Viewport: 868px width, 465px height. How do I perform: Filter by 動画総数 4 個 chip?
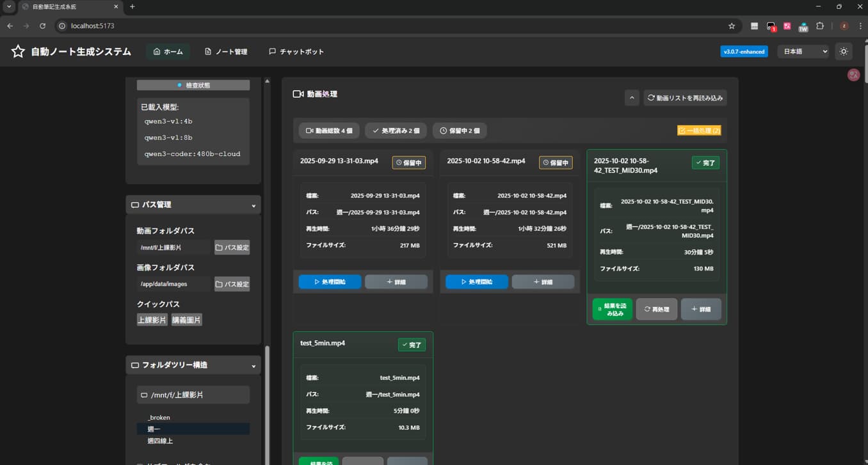coord(329,130)
